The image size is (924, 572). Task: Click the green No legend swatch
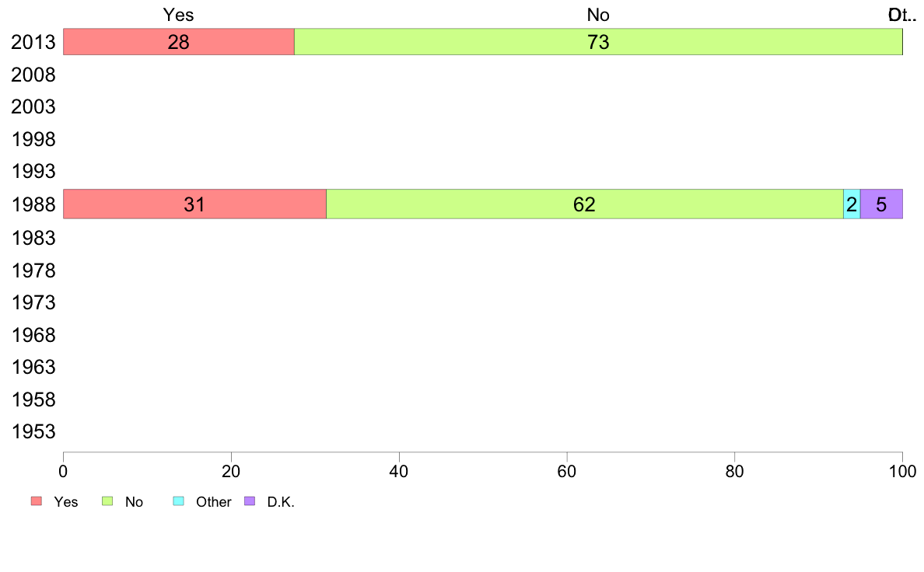tap(107, 501)
